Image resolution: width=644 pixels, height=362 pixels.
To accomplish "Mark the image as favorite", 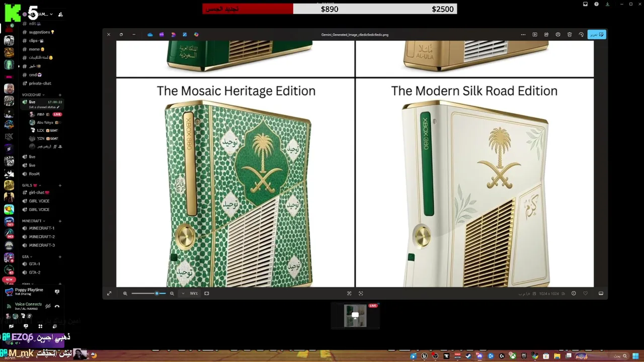I will [x=585, y=293].
